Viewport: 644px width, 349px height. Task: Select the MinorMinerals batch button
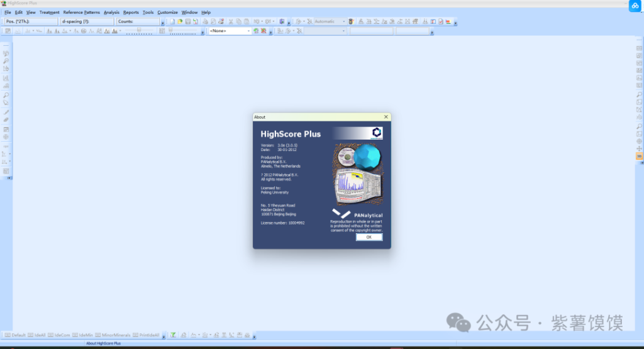[112, 335]
